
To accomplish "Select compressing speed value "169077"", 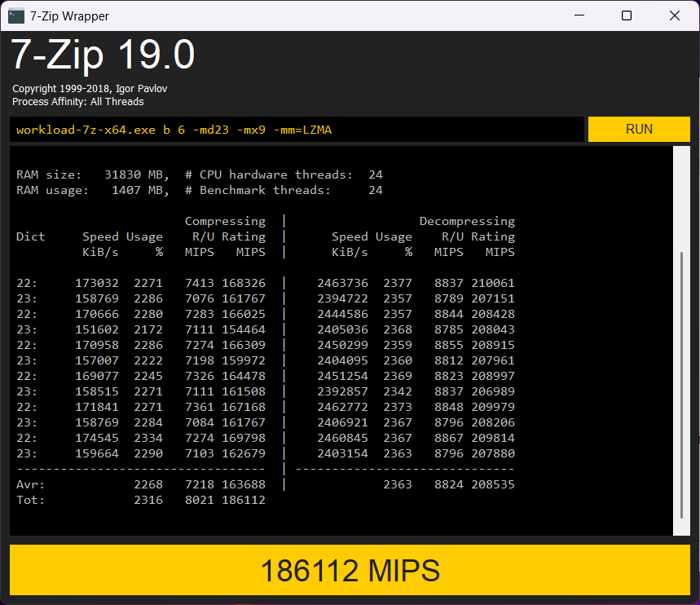I will tap(97, 376).
